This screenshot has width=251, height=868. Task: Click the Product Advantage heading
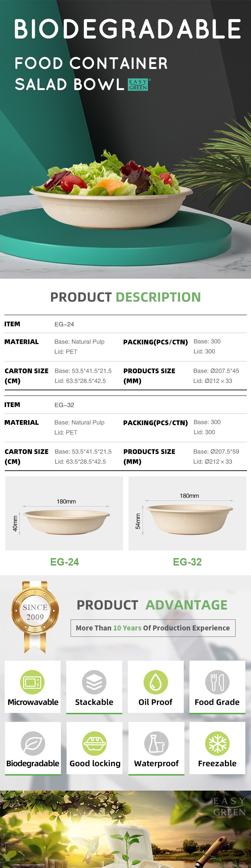152,605
